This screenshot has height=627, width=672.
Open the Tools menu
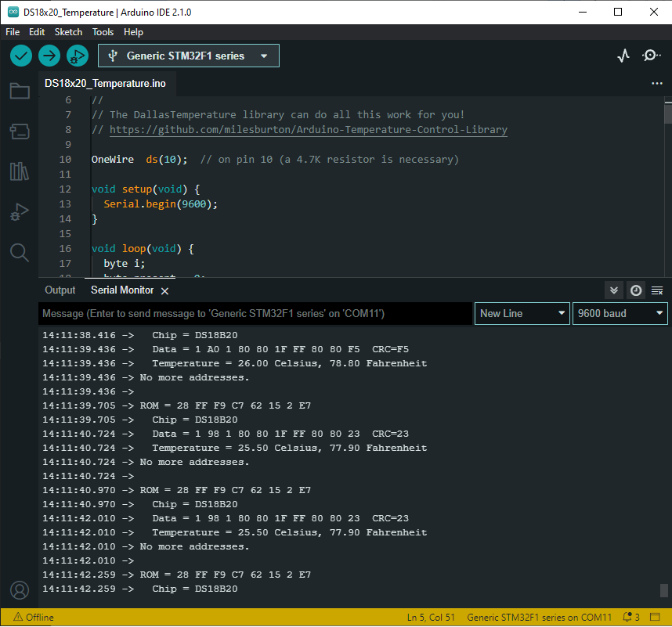pos(103,32)
